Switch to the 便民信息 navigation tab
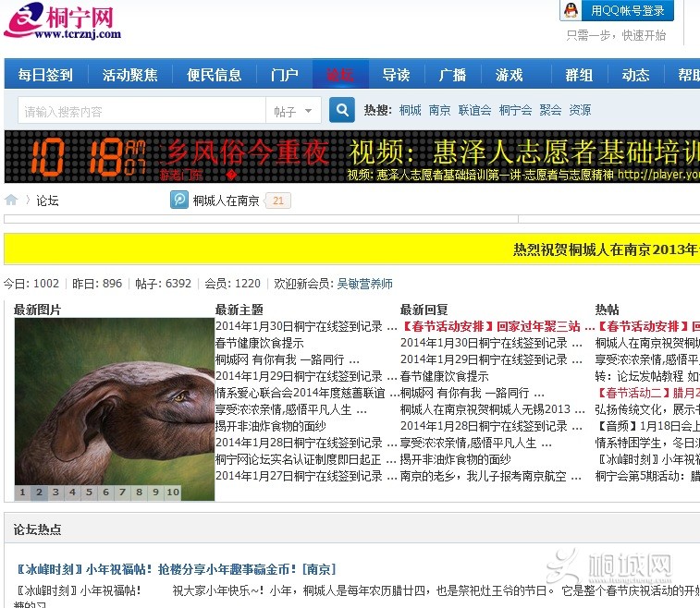Image resolution: width=700 pixels, height=608 pixels. click(214, 75)
